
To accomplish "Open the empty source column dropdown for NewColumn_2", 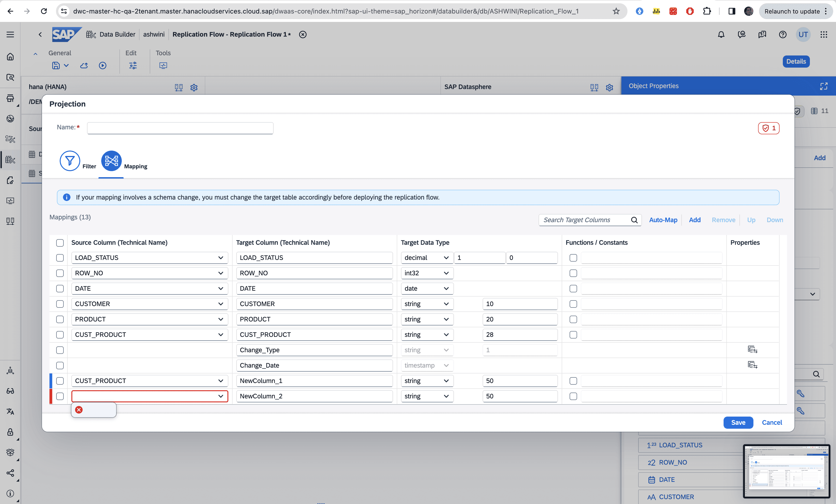I will click(220, 396).
